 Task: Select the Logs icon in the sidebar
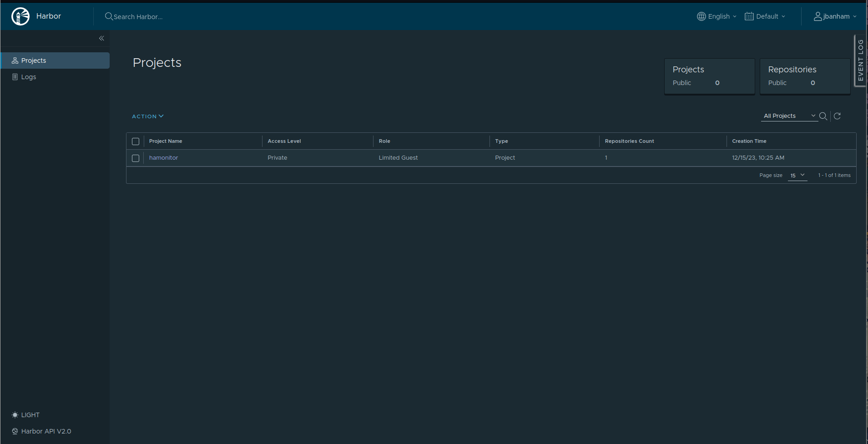[15, 76]
